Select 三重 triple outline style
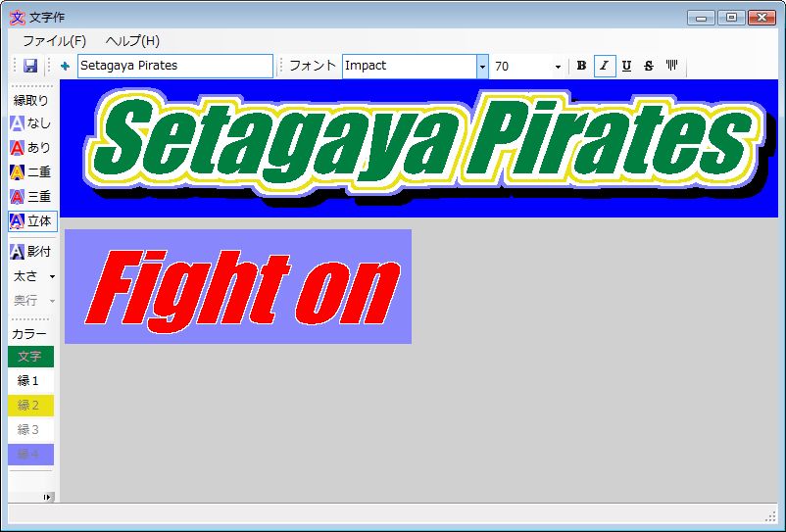 [x=31, y=197]
